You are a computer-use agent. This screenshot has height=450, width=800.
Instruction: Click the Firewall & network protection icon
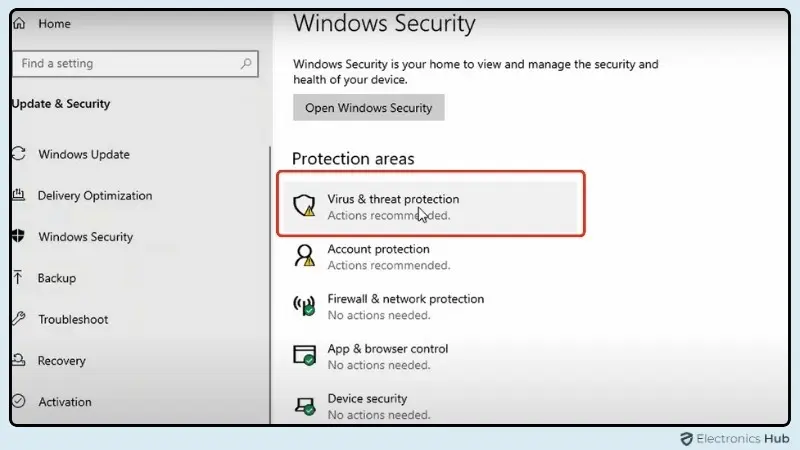click(x=304, y=306)
